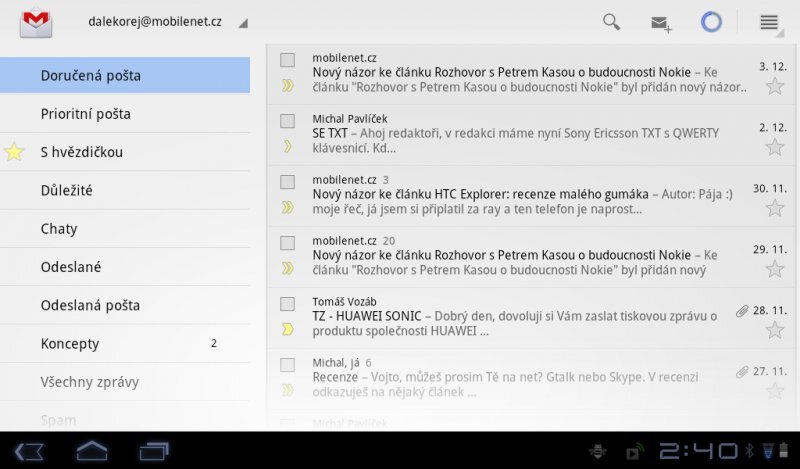Tick checkbox for HTC Explorer email
This screenshot has height=469, width=800.
point(288,182)
